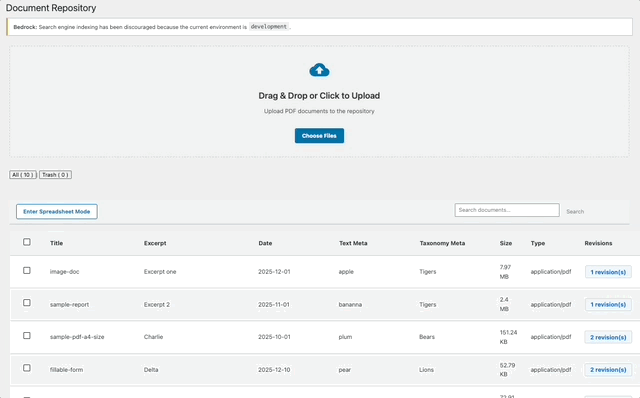The image size is (640, 398).
Task: Click the bananna text meta cell
Action: tap(350, 305)
